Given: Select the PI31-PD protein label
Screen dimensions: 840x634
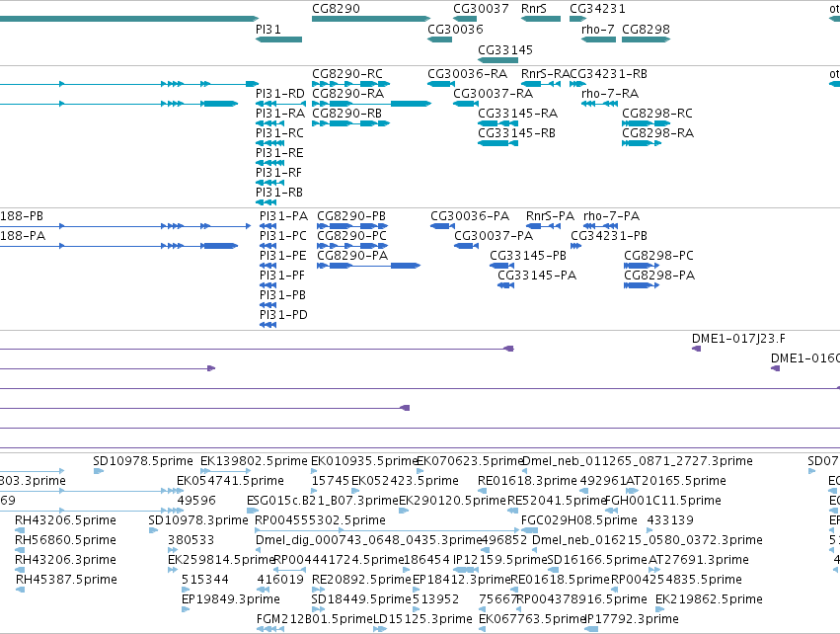Looking at the screenshot, I should click(283, 315).
